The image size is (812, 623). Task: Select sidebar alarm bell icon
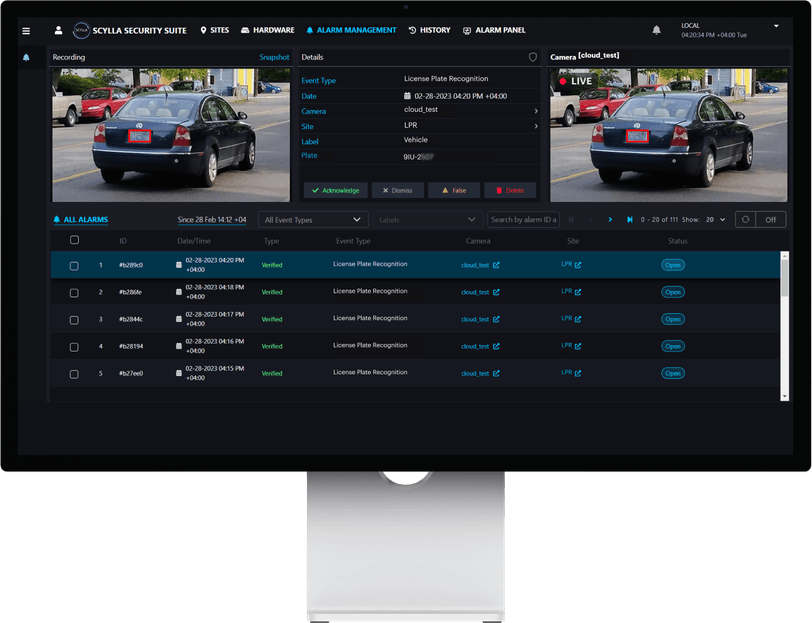[x=26, y=57]
